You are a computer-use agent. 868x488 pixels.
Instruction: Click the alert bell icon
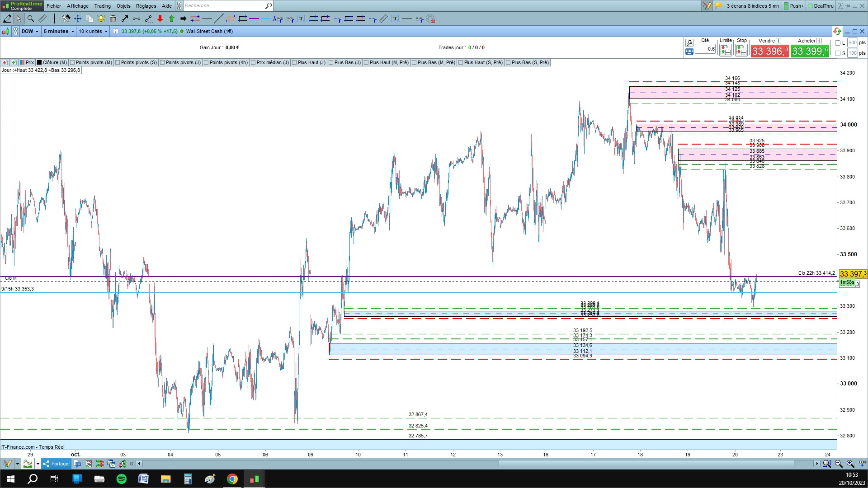click(x=101, y=19)
